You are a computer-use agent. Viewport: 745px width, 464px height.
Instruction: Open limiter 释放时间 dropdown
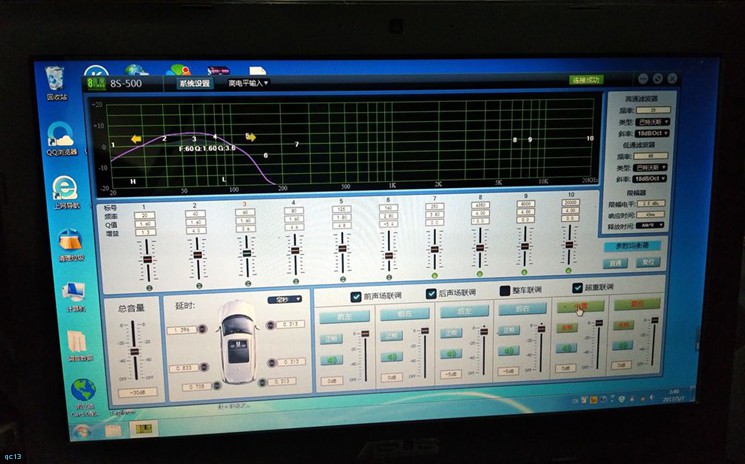(x=649, y=226)
